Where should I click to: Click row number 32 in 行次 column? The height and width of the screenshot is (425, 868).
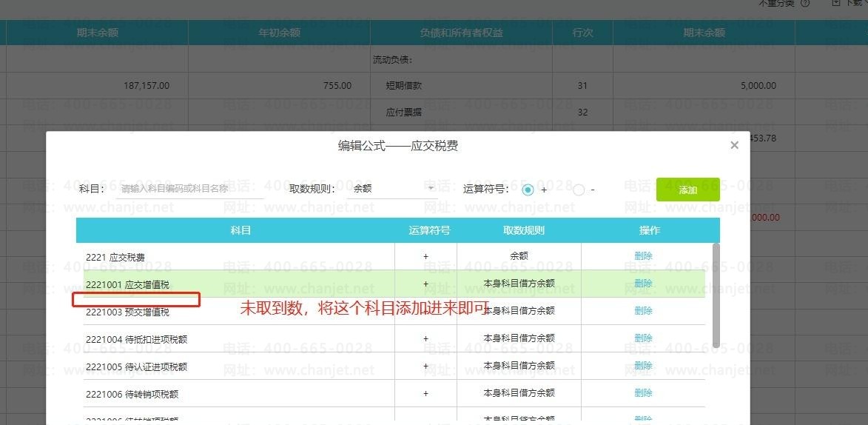tap(582, 113)
